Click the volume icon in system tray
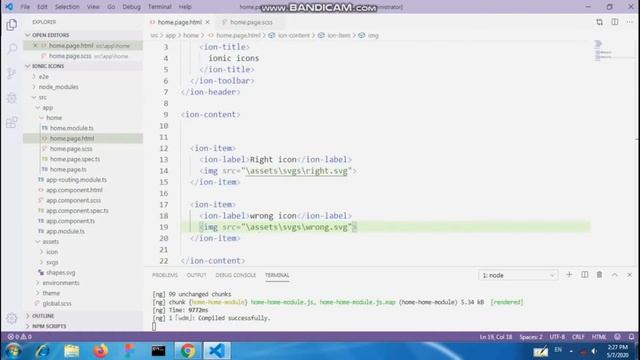Screen dimensions: 640x360 pyautogui.click(x=594, y=351)
